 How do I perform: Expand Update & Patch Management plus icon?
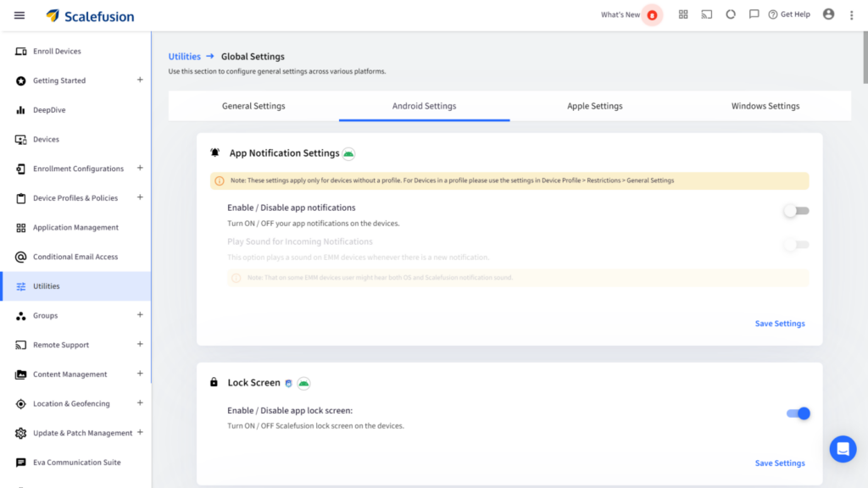click(x=140, y=432)
